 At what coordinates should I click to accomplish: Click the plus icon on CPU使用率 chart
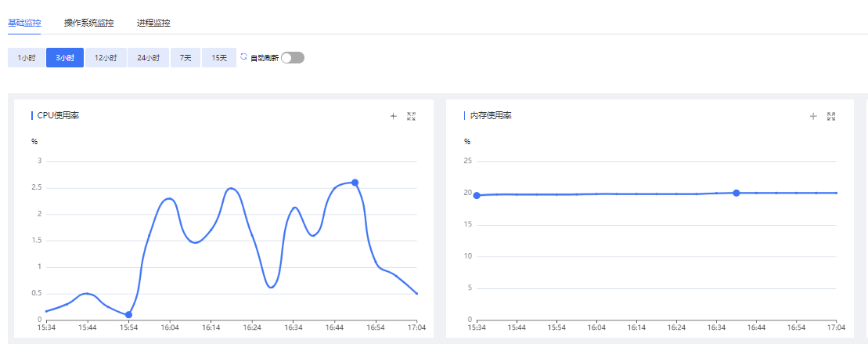coord(394,116)
